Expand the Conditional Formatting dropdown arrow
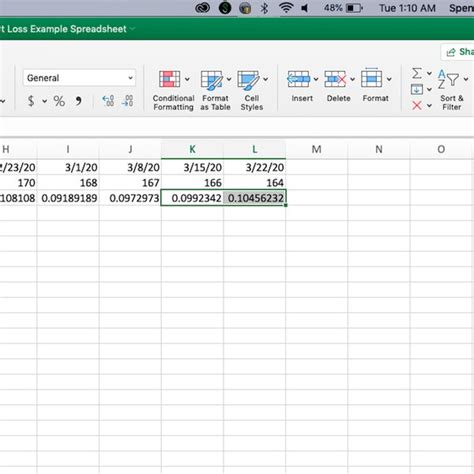The height and width of the screenshot is (474, 474). click(187, 79)
